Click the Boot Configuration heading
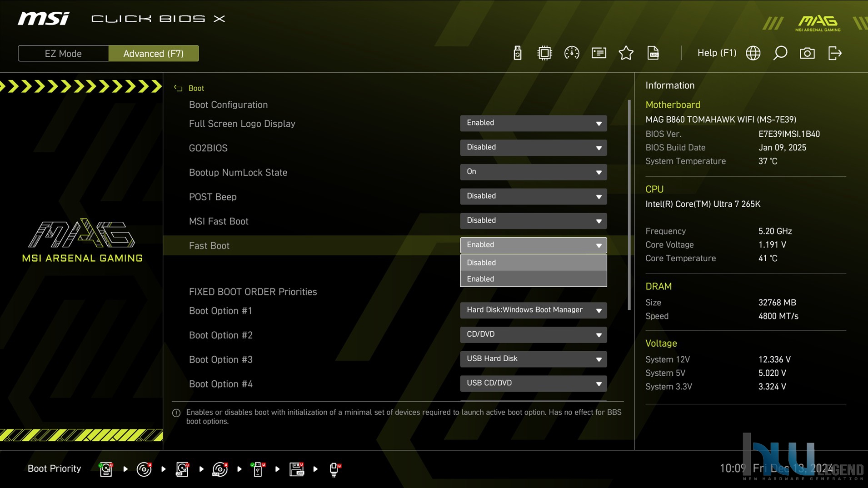The height and width of the screenshot is (488, 868). [228, 105]
